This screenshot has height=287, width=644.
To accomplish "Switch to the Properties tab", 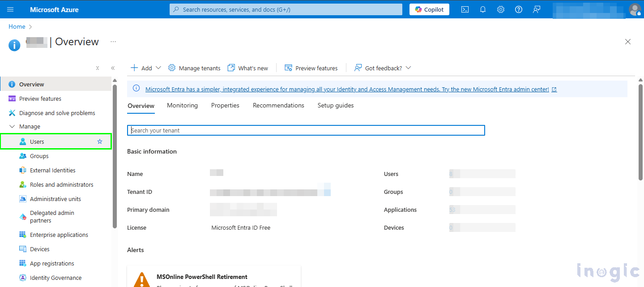I will (225, 106).
